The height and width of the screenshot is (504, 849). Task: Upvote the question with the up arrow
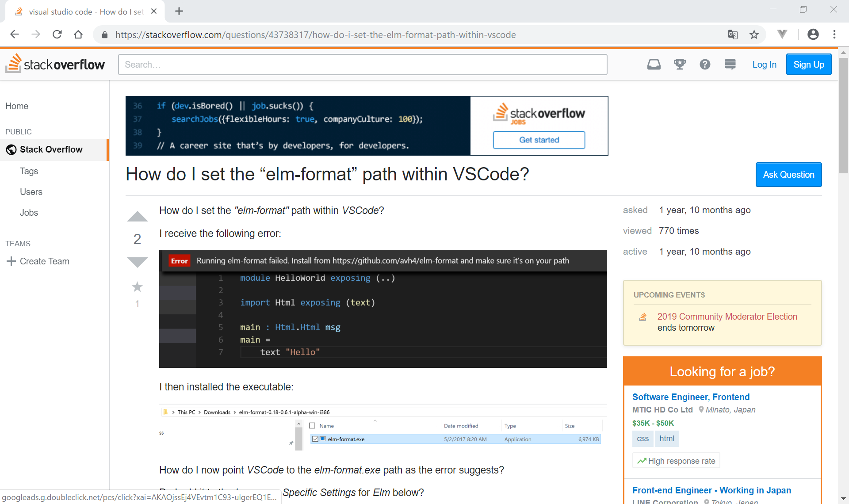click(x=137, y=216)
